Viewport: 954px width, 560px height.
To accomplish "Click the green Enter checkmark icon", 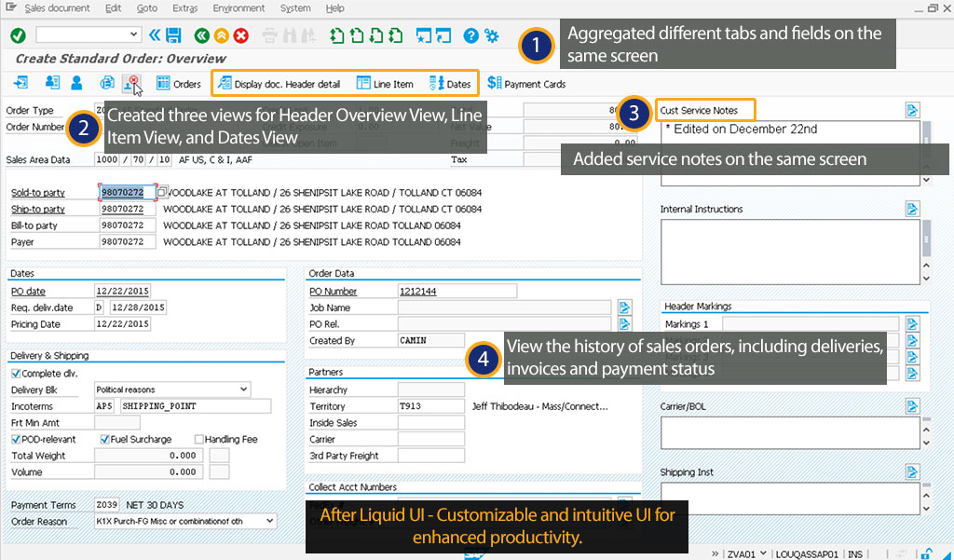I will (19, 35).
